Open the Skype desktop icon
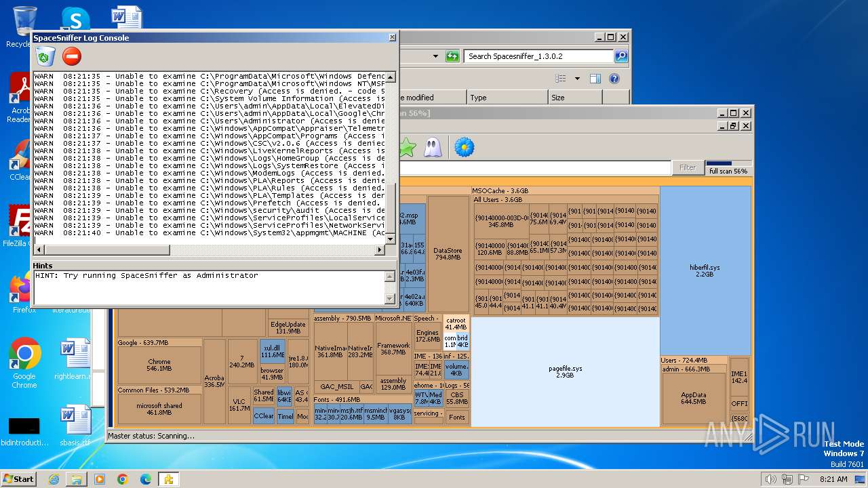 coord(75,19)
